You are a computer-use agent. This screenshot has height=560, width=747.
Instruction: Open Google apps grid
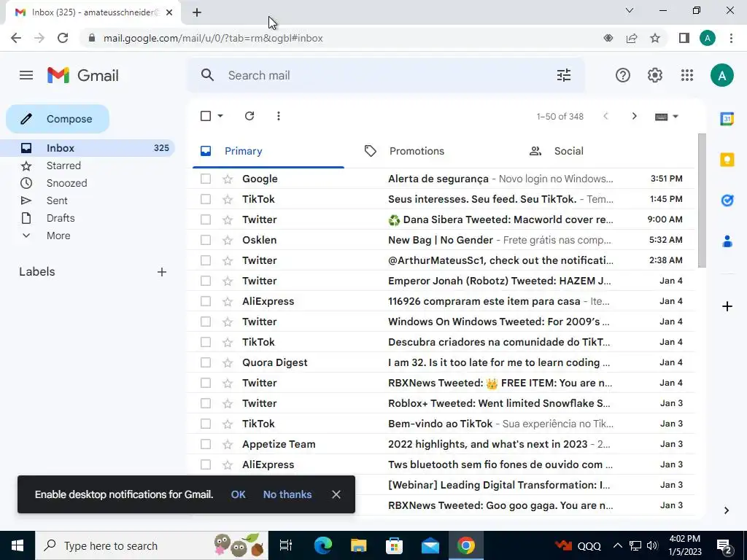(687, 75)
